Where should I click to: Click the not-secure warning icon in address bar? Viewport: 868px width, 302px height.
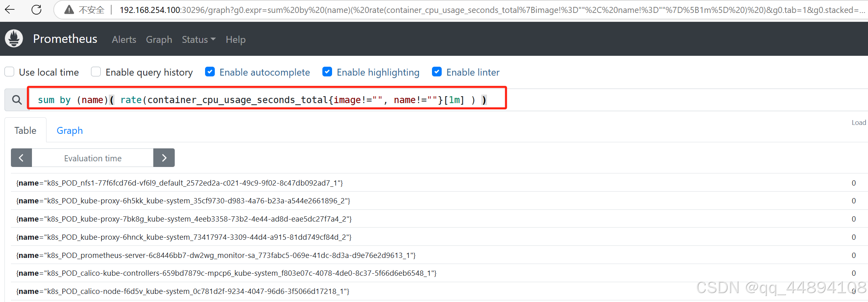click(69, 10)
